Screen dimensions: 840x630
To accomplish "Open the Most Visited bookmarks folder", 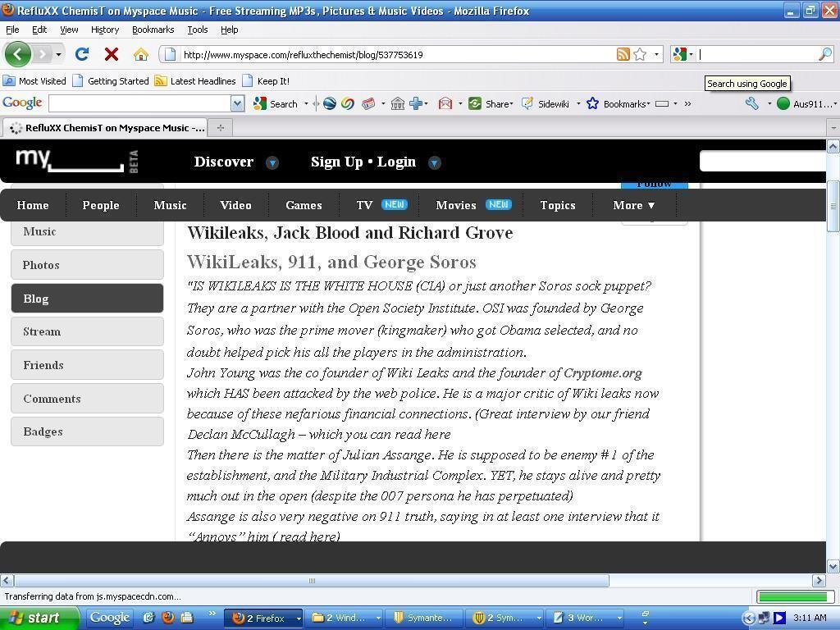I will [34, 81].
